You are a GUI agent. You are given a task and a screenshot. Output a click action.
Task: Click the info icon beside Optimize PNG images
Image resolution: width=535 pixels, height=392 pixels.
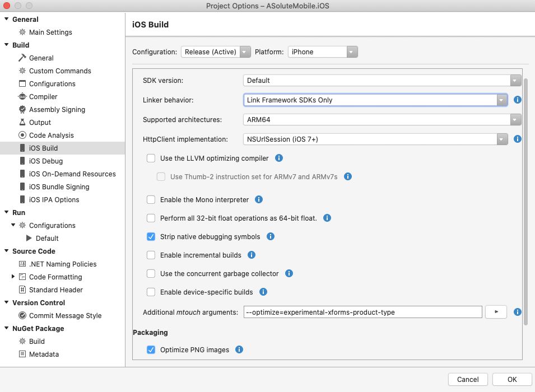click(x=239, y=349)
